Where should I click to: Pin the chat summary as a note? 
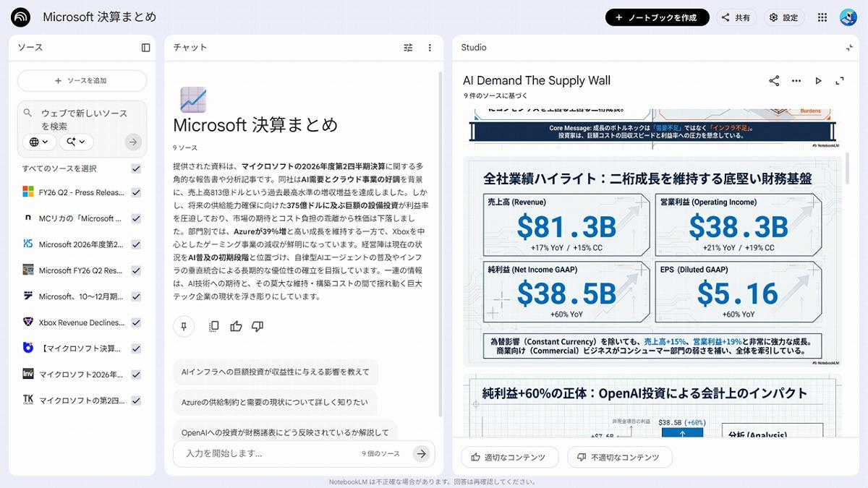click(x=184, y=327)
